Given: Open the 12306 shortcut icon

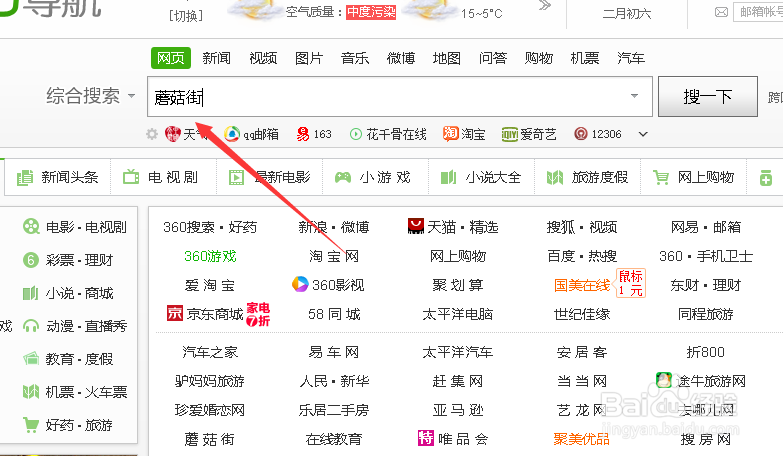Looking at the screenshot, I should 581,134.
